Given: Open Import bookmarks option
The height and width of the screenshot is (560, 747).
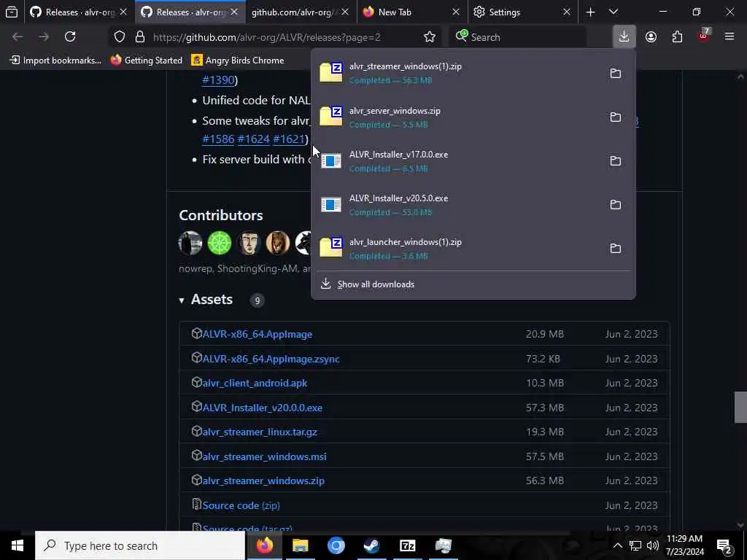Looking at the screenshot, I should click(x=55, y=60).
